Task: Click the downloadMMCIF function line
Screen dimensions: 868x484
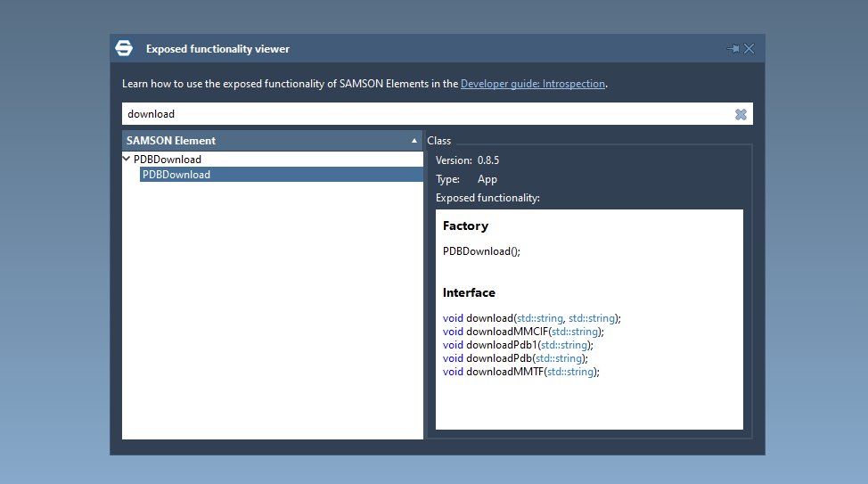Action: 522,332
